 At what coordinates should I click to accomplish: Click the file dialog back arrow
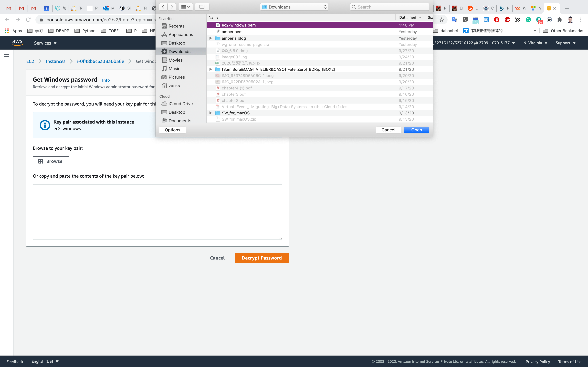(163, 7)
